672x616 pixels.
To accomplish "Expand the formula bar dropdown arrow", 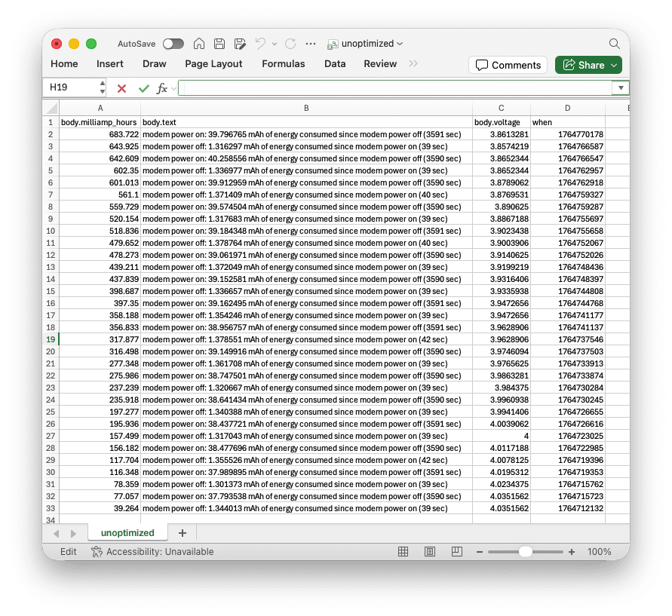I will click(621, 87).
